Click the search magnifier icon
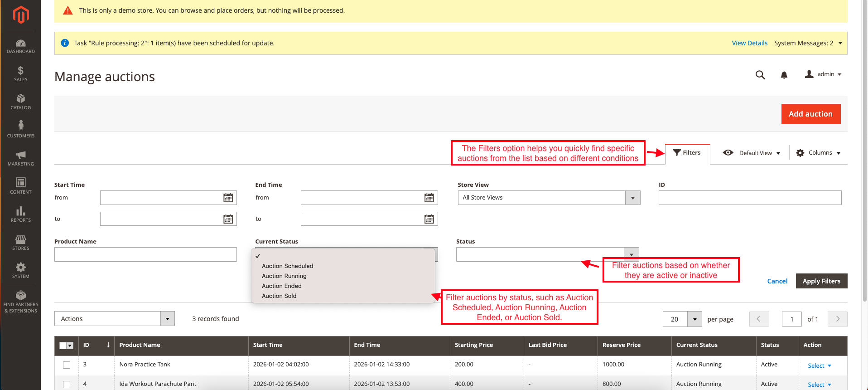 click(760, 75)
